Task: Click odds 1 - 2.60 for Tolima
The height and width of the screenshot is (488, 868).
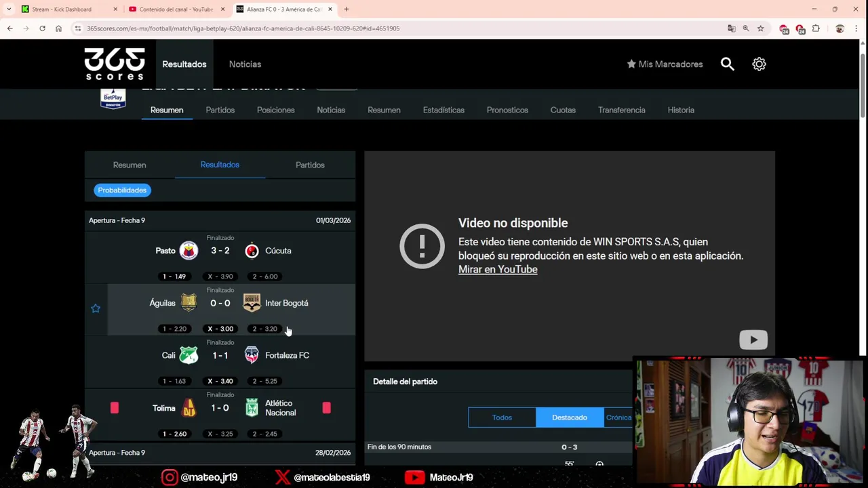Action: click(174, 434)
